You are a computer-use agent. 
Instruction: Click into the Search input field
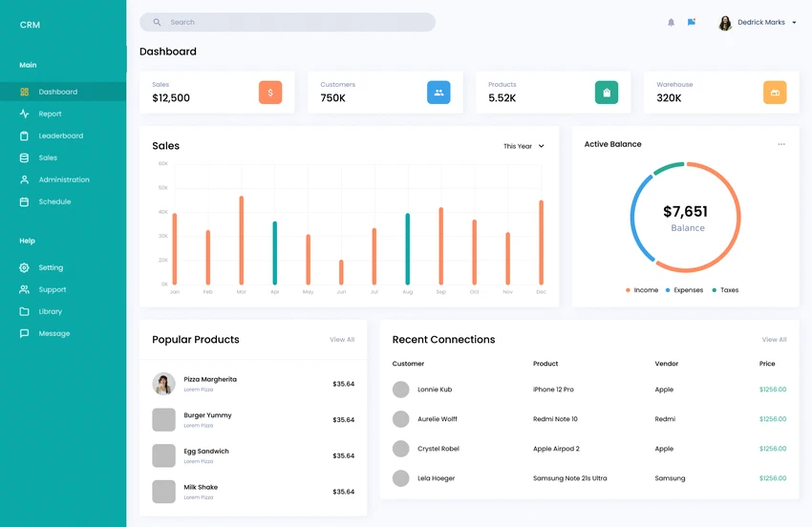tap(296, 22)
